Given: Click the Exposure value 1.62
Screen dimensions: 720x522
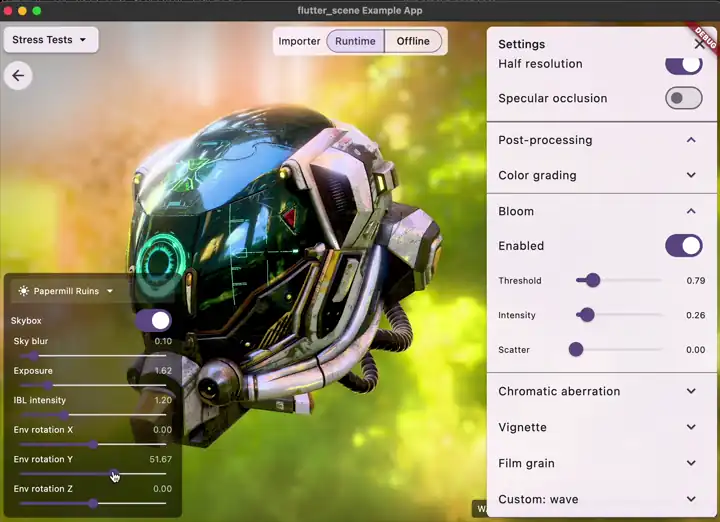Looking at the screenshot, I should 163,370.
